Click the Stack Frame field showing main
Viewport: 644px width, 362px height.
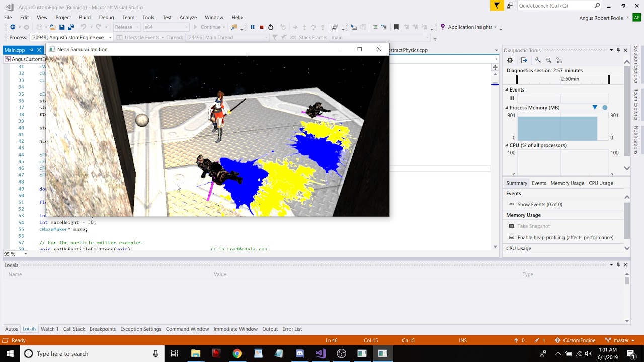[380, 37]
